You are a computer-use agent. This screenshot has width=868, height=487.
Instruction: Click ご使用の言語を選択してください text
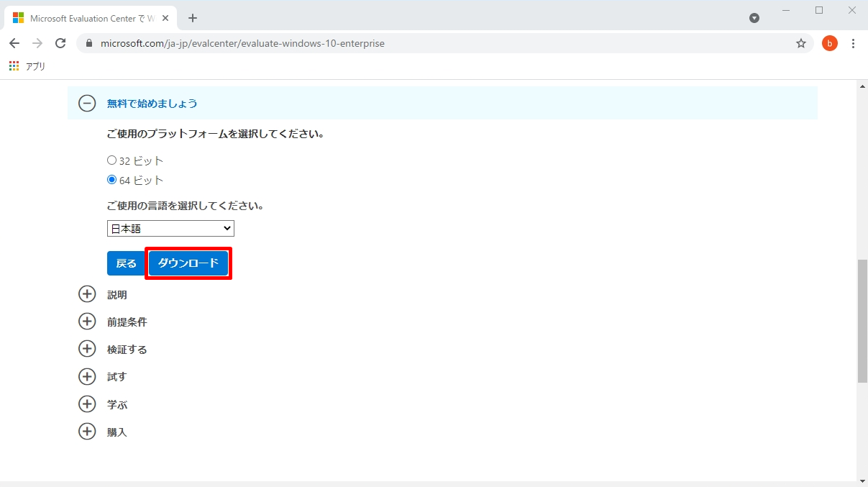(x=185, y=206)
